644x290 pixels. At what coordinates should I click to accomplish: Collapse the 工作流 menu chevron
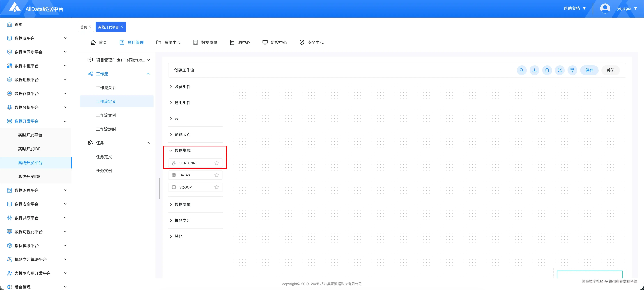tap(148, 74)
